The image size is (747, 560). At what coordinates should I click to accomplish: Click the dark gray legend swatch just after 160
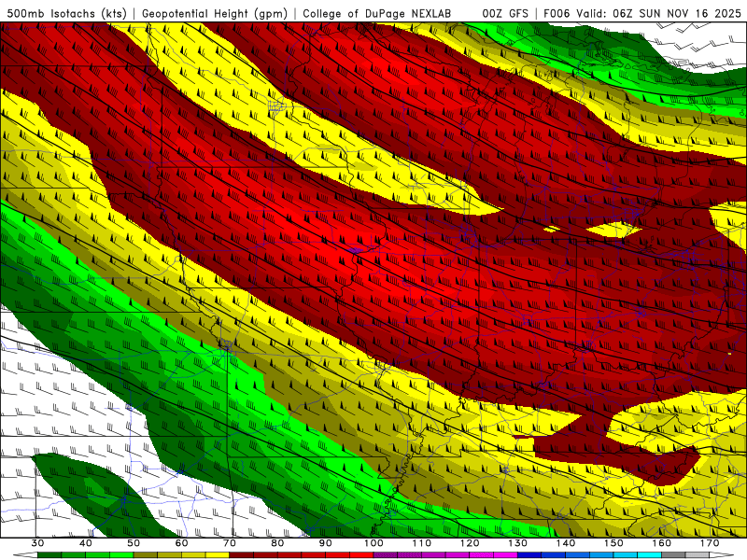[x=673, y=555]
